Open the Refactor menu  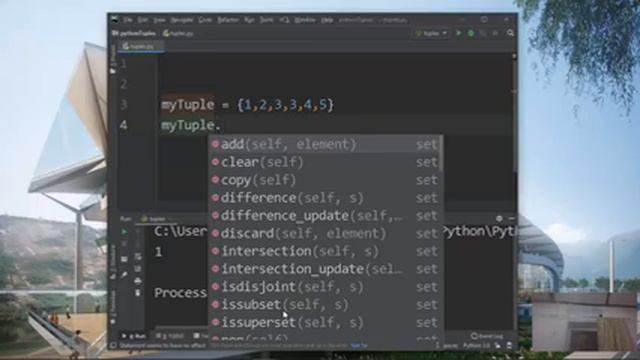point(228,20)
